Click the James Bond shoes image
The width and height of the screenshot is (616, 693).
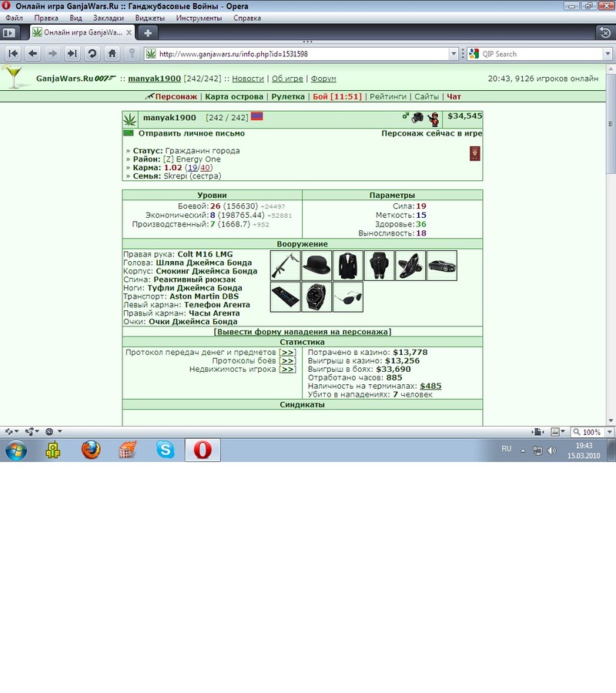[410, 266]
